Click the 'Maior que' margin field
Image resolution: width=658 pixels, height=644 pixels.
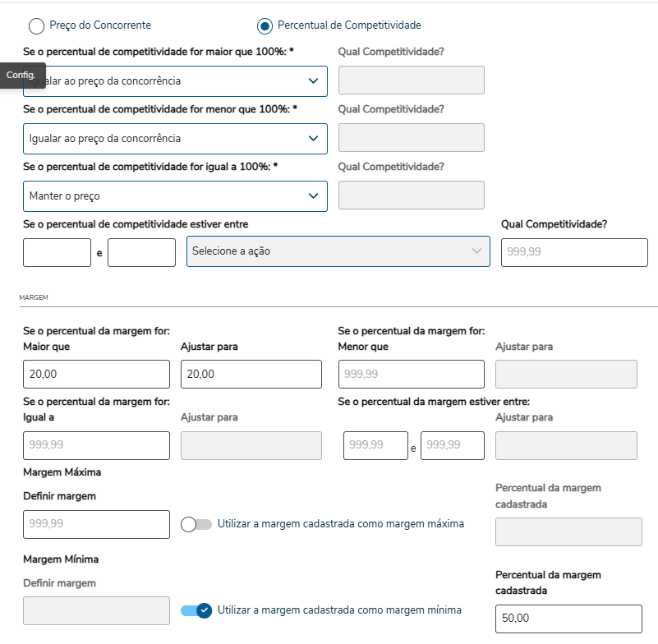pos(96,374)
